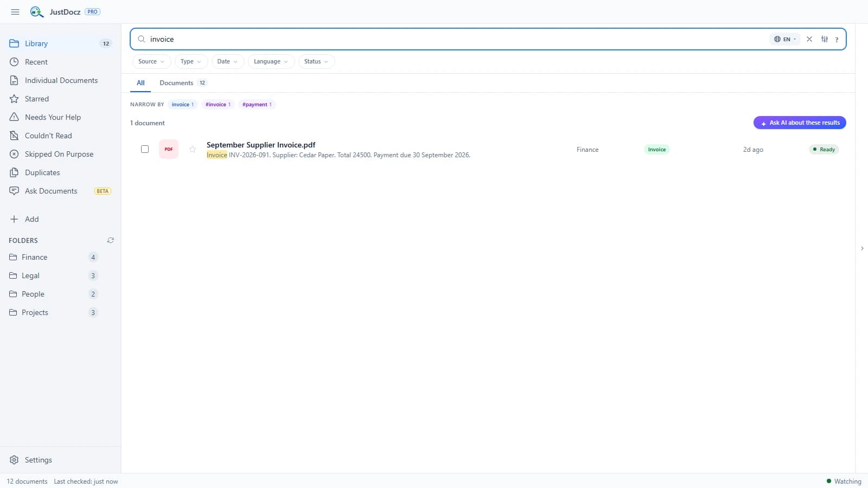This screenshot has width=868, height=488.
Task: Star the September Supplier Invoice document
Action: click(193, 149)
